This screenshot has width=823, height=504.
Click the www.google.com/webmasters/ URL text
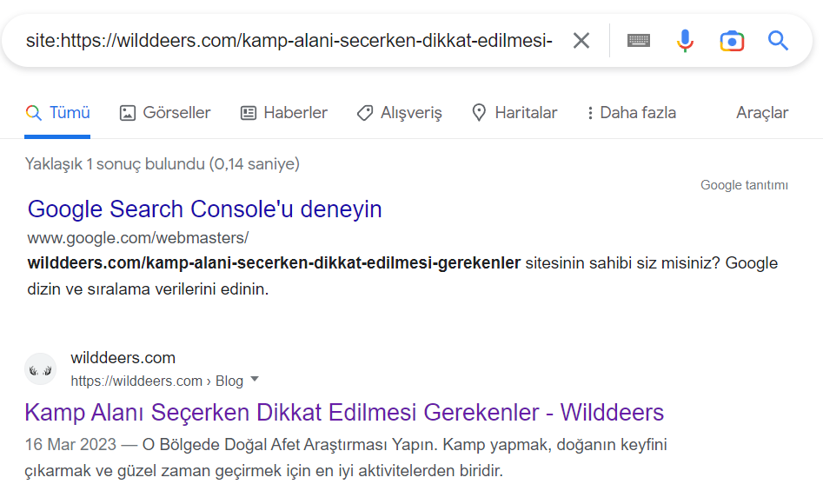coord(138,238)
